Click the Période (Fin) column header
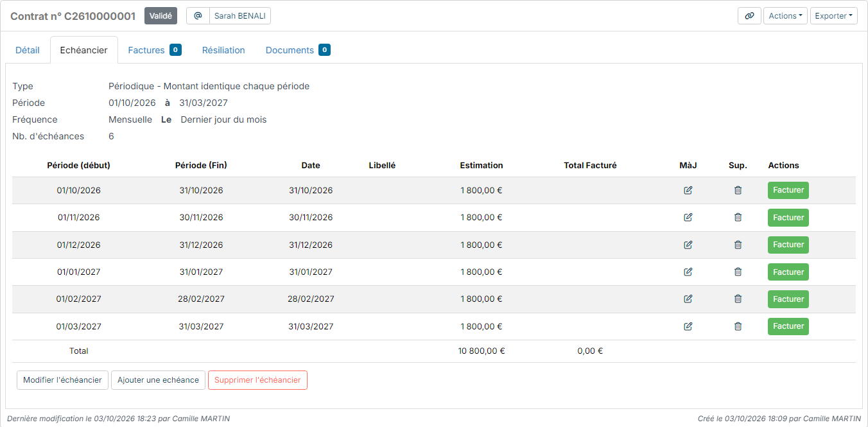 tap(201, 166)
